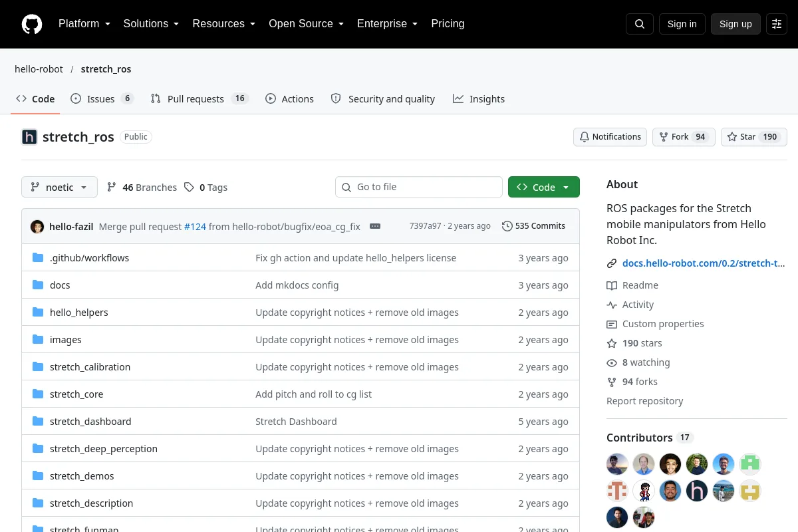The image size is (798, 532).
Task: Click the stretch_calibration folder icon
Action: (x=38, y=367)
